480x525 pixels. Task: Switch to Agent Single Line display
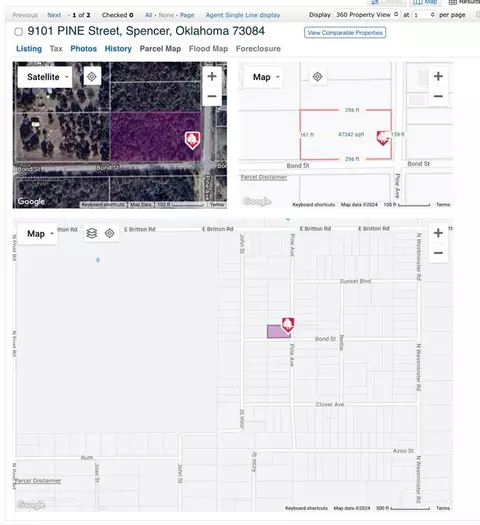point(243,15)
